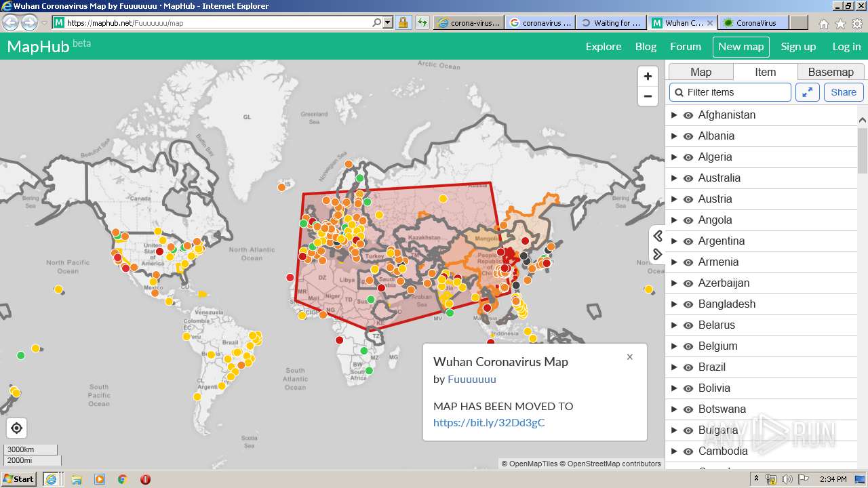
Task: Open the red Opera icon in taskbar
Action: 145,479
